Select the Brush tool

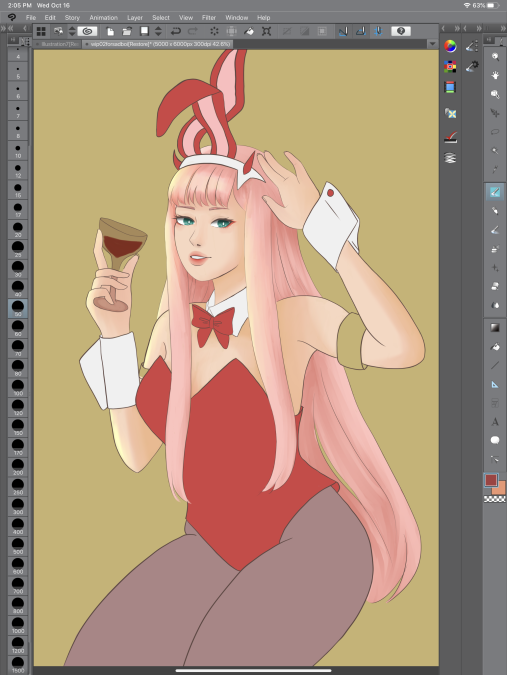(x=495, y=230)
